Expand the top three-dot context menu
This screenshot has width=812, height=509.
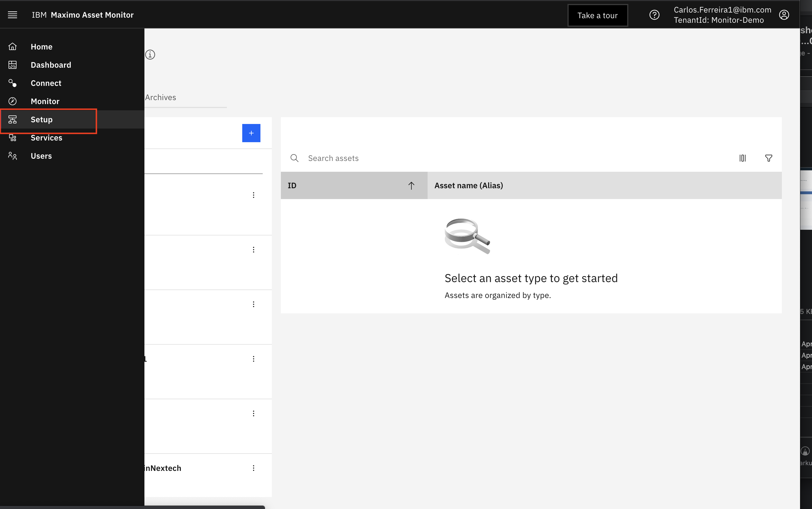coord(253,195)
